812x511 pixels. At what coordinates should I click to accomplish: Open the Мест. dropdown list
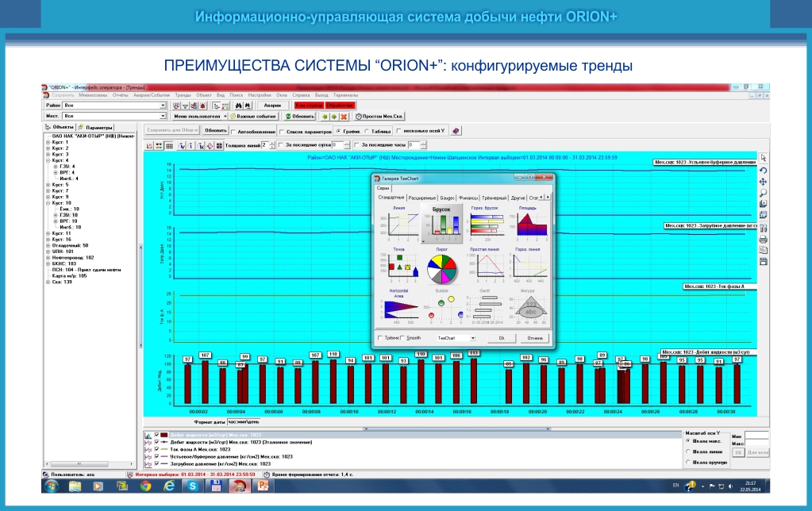(163, 116)
